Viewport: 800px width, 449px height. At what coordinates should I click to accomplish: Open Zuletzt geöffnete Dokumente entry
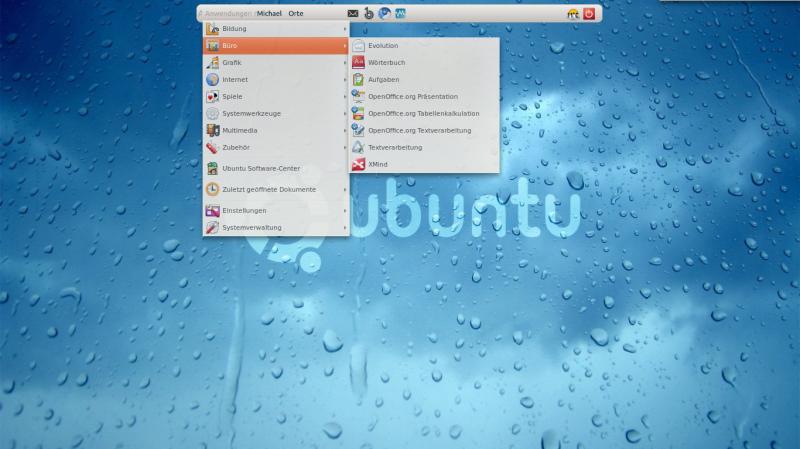click(x=276, y=189)
